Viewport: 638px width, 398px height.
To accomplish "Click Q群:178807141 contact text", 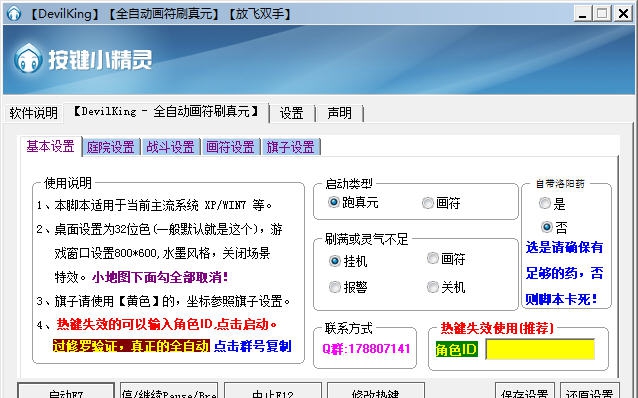I will (x=366, y=349).
